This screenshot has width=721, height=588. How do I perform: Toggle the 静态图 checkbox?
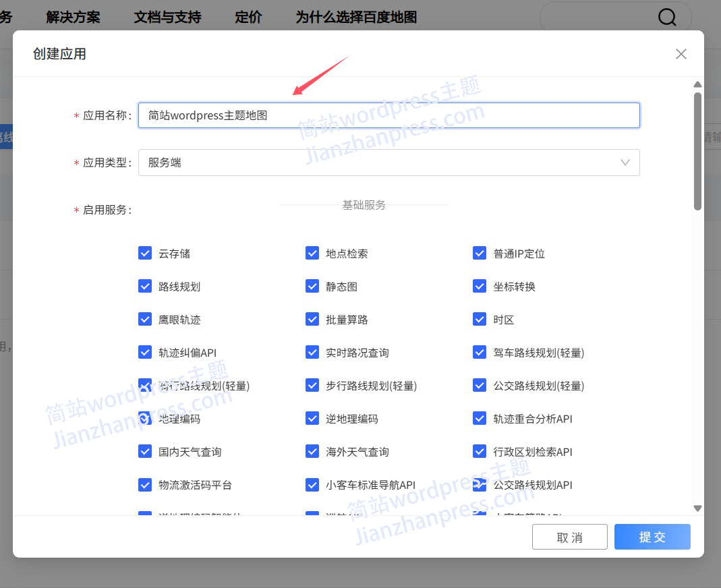point(312,286)
